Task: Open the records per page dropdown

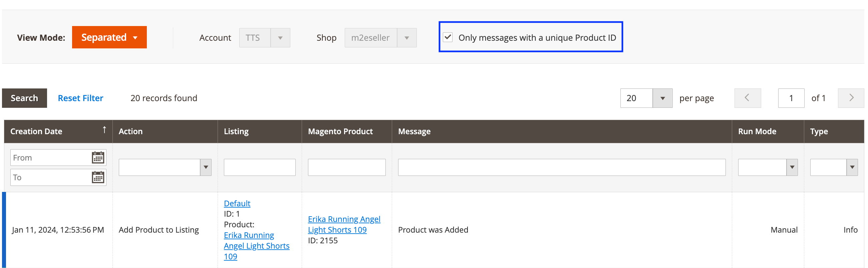Action: tap(662, 98)
